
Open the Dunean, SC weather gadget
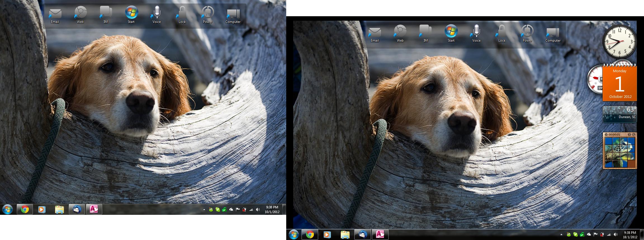(x=619, y=114)
